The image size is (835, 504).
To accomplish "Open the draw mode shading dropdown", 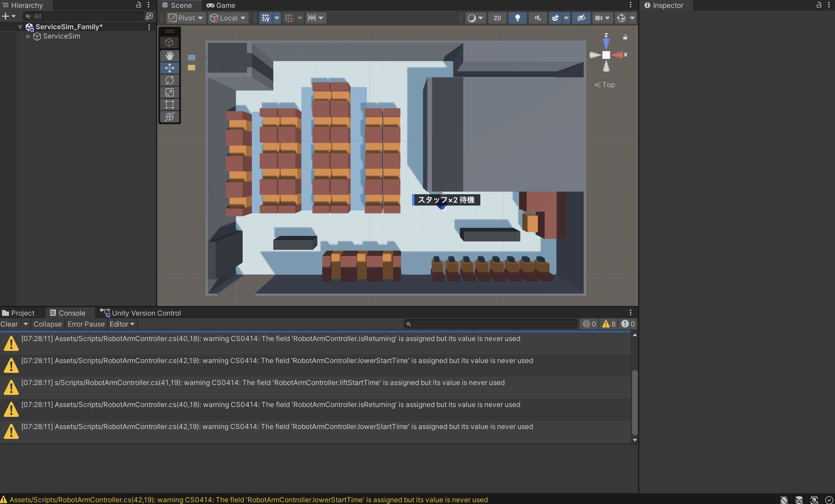I will pos(475,18).
